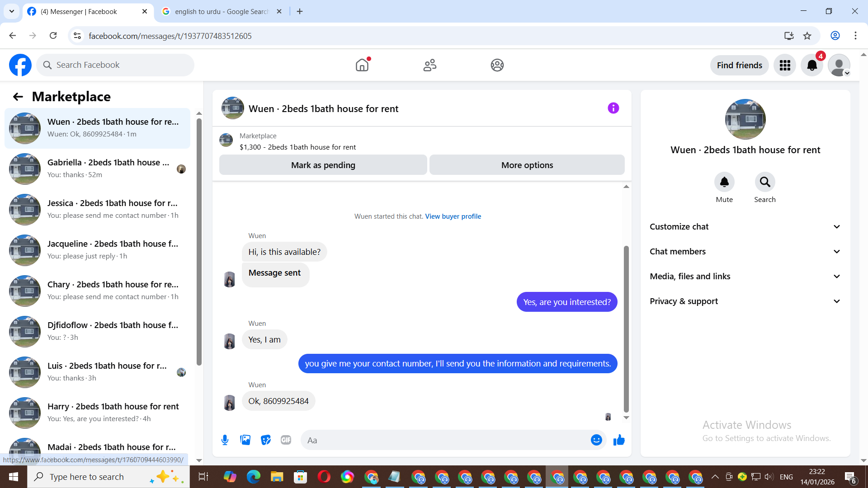Open the emoji picker in the message box
This screenshot has width=868, height=488.
click(596, 440)
